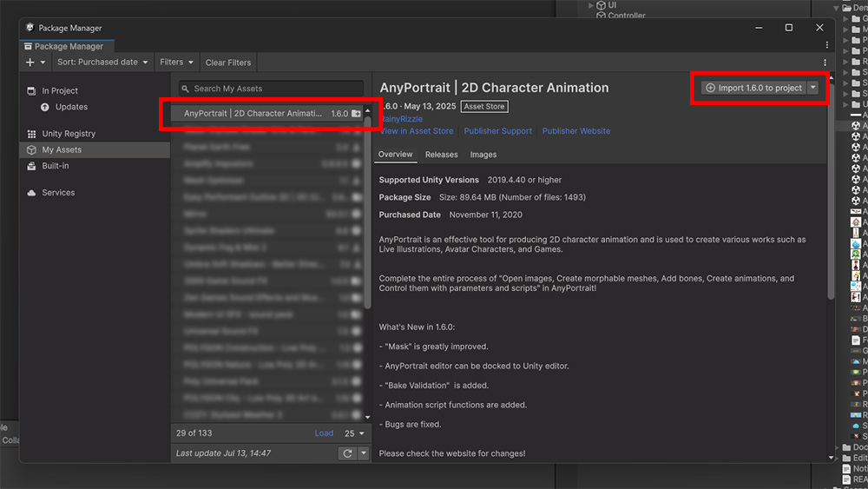Click the UI cube icon in Hierarchy
868x489 pixels.
[601, 5]
